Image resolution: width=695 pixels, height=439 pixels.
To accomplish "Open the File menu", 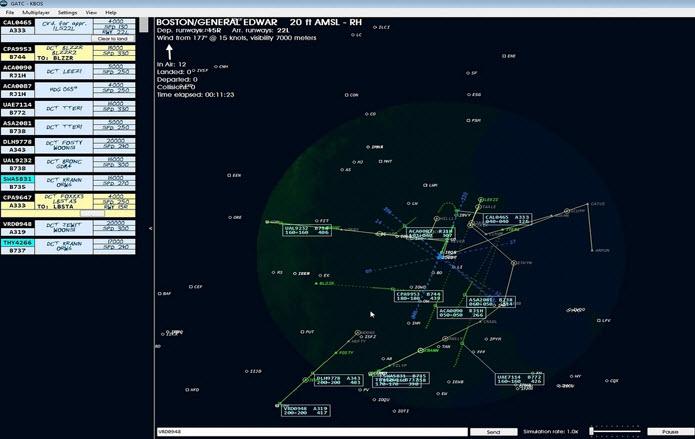I will 10,11.
